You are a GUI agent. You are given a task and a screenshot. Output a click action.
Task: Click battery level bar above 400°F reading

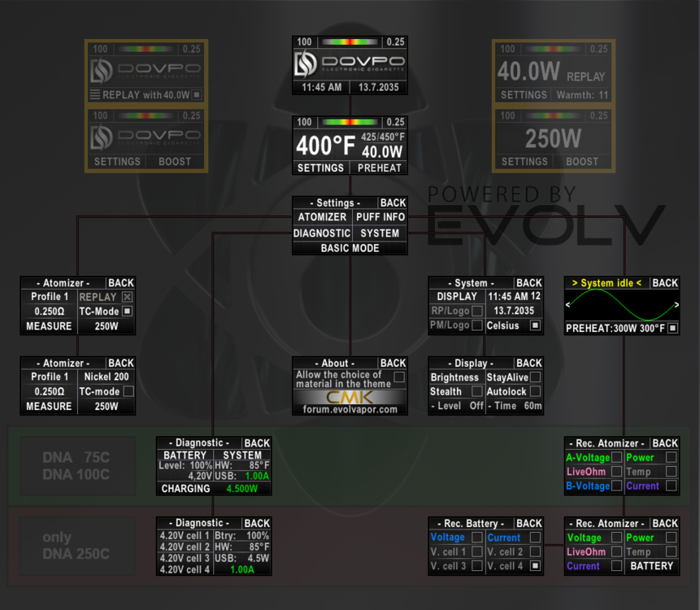point(350,122)
